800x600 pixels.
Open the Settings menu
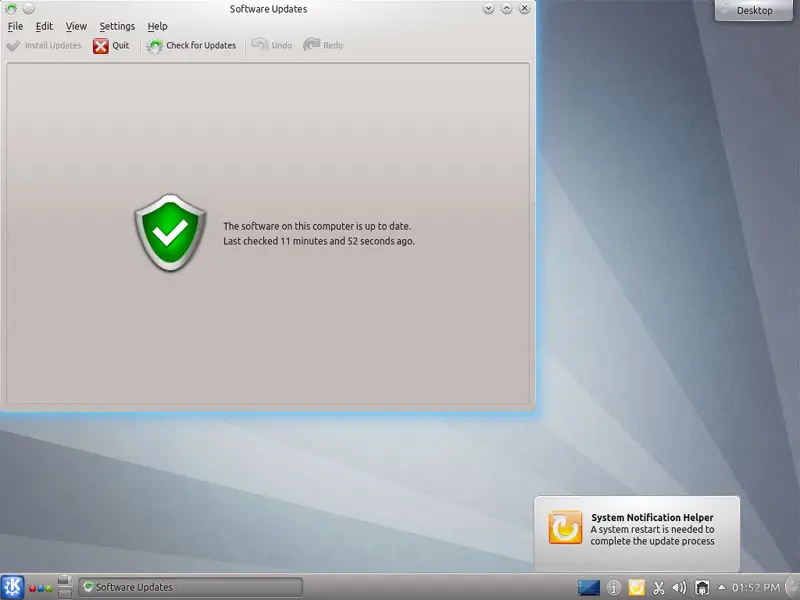117,26
